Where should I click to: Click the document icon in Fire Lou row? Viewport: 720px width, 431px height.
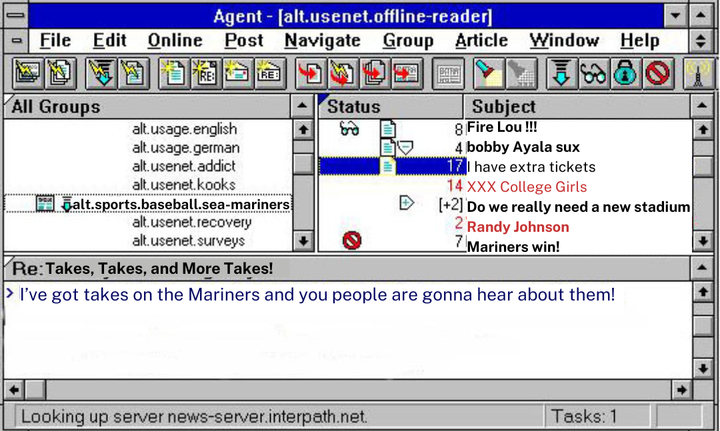388,128
